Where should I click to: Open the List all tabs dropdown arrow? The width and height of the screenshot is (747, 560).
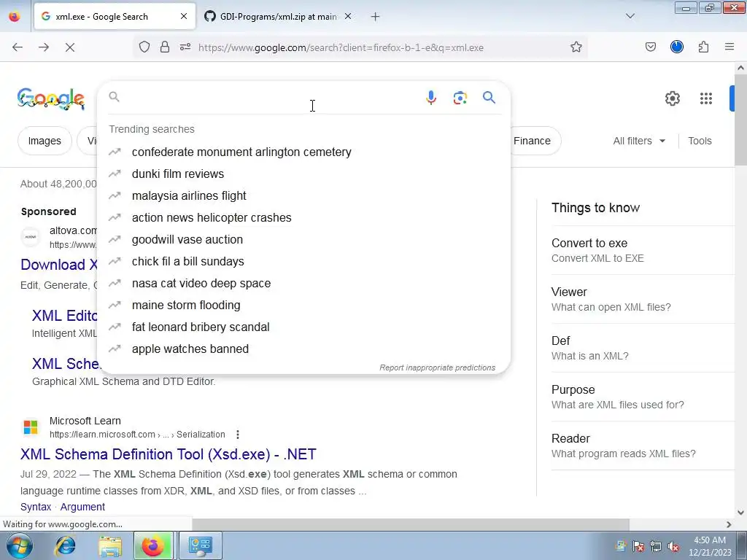click(x=630, y=16)
